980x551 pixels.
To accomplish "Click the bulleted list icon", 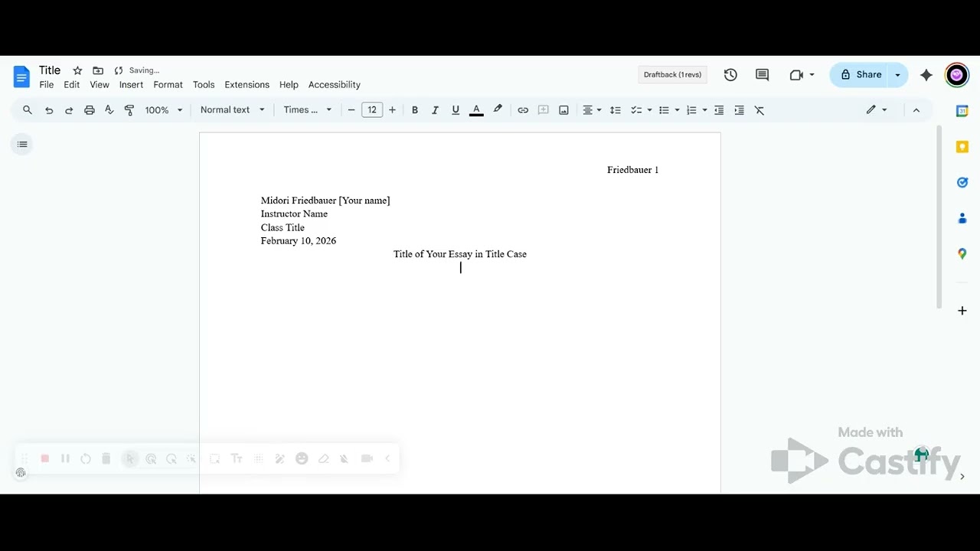I will click(664, 110).
